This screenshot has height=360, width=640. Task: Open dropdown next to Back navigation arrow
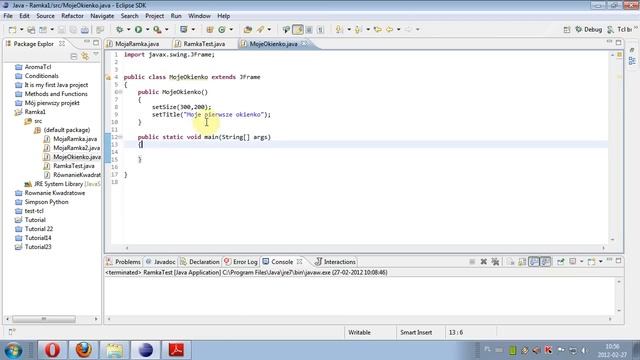[398, 29]
